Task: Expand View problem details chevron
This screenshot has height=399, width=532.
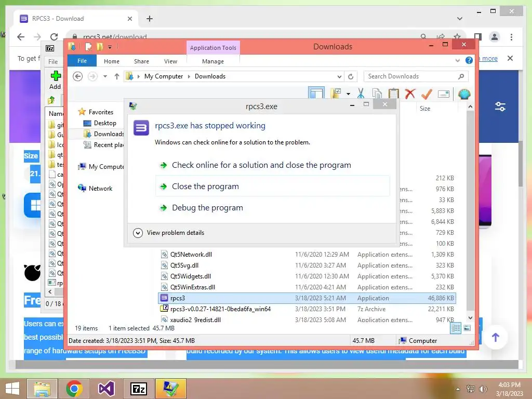Action: [138, 233]
